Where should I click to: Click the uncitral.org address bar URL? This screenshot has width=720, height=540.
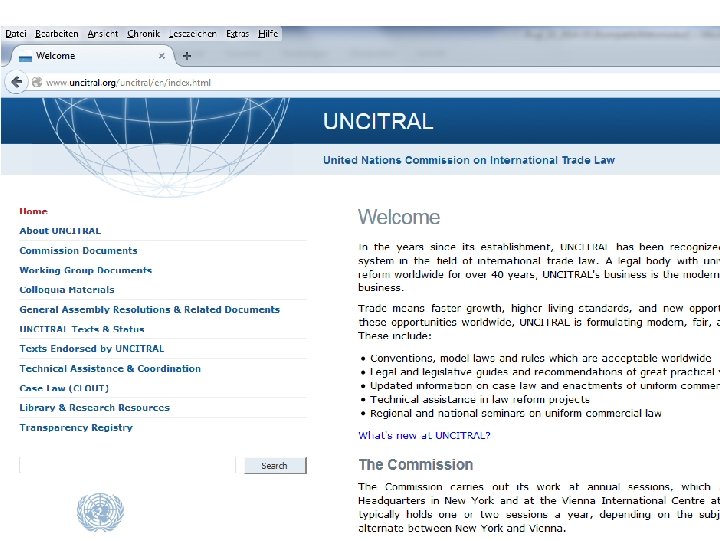[x=128, y=83]
